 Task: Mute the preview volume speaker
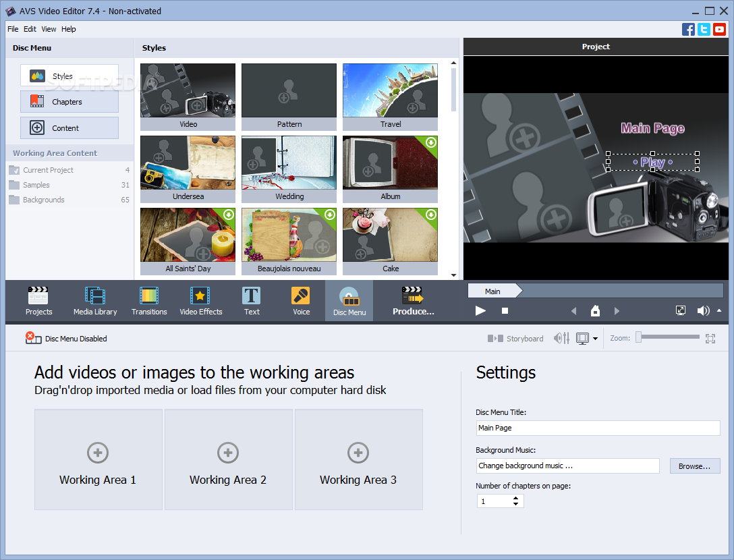703,310
